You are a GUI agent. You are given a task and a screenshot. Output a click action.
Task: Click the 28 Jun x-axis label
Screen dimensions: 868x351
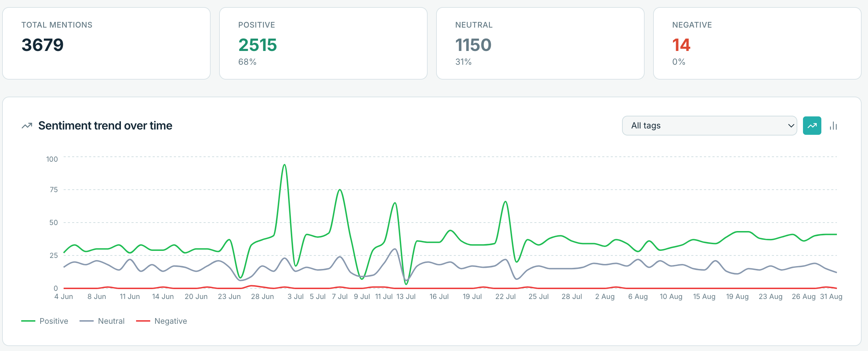(x=262, y=297)
